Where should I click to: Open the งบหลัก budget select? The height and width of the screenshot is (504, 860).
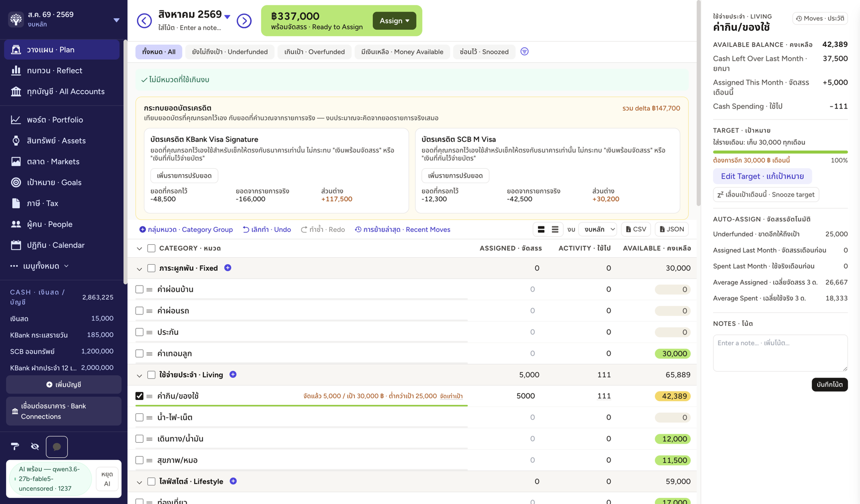[598, 229]
